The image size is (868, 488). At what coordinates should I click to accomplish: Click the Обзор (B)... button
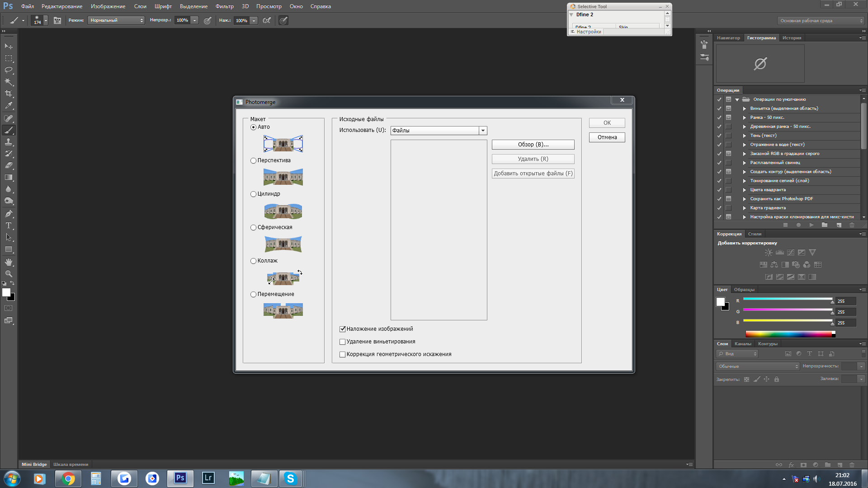[x=533, y=145]
